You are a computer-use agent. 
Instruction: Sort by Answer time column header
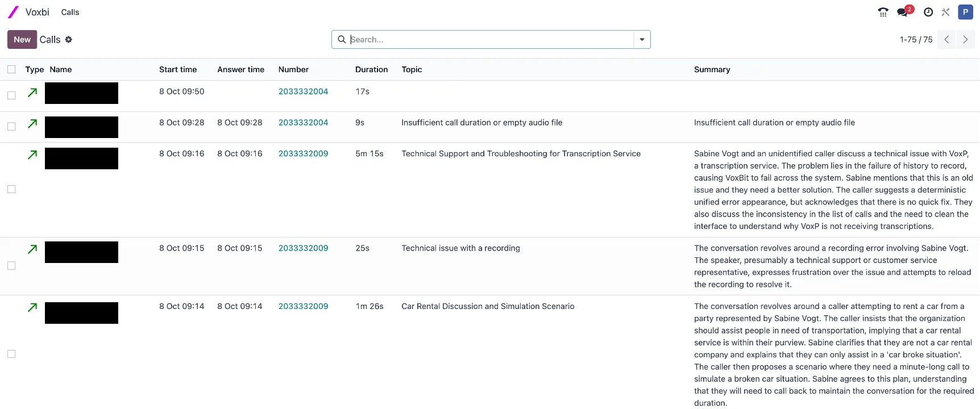(240, 69)
